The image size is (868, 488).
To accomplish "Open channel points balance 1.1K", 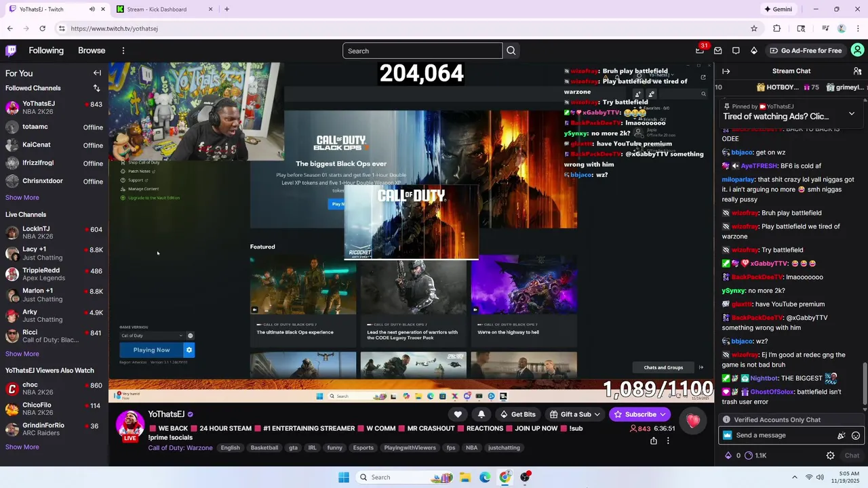I will pos(755,455).
